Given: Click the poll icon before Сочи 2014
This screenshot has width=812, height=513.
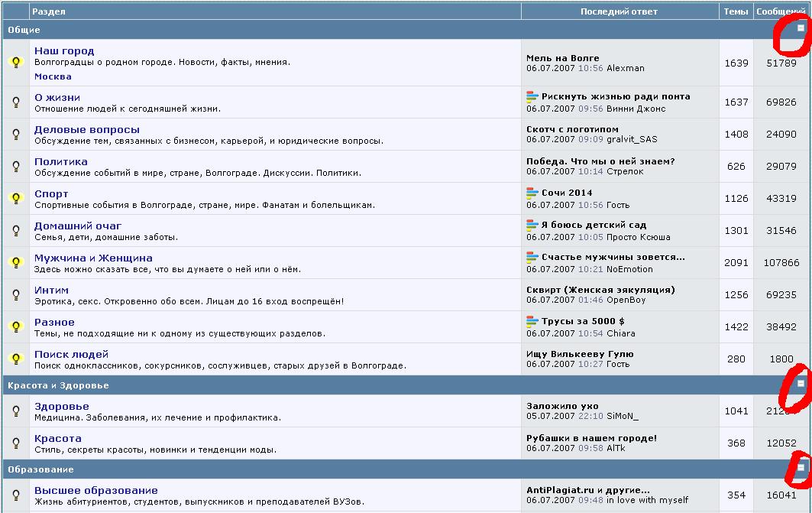Looking at the screenshot, I should click(x=532, y=193).
